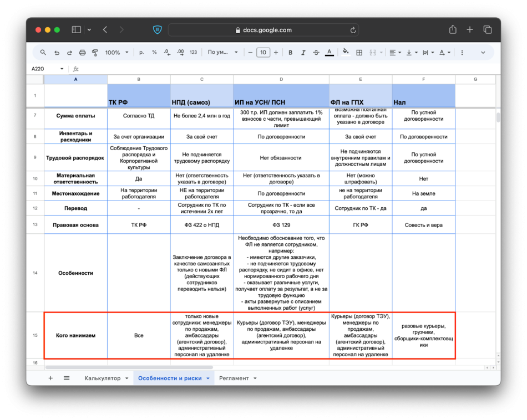Image resolution: width=527 pixels, height=420 pixels.
Task: Select row 14 header
Action: point(35,273)
